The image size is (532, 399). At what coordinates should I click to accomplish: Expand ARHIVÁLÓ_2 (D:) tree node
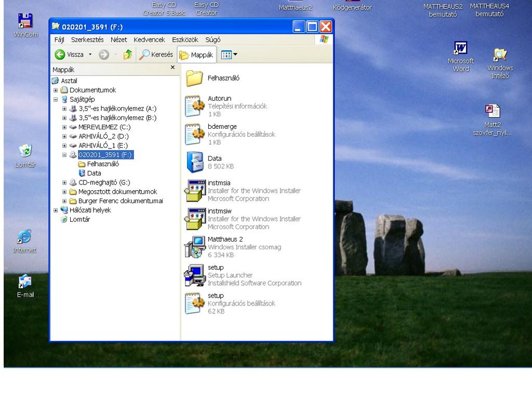64,137
